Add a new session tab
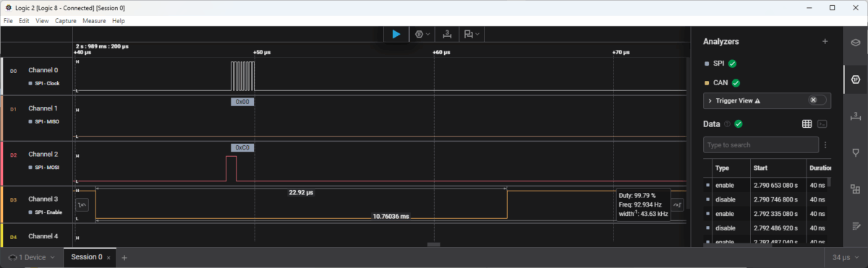This screenshot has height=268, width=868. click(x=124, y=257)
